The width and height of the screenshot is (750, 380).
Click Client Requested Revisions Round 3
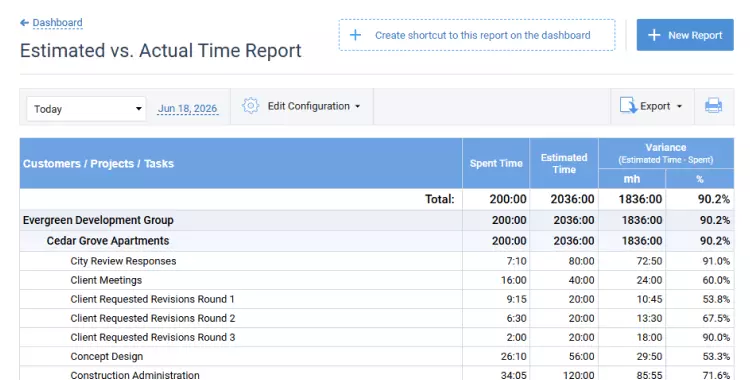coord(153,337)
